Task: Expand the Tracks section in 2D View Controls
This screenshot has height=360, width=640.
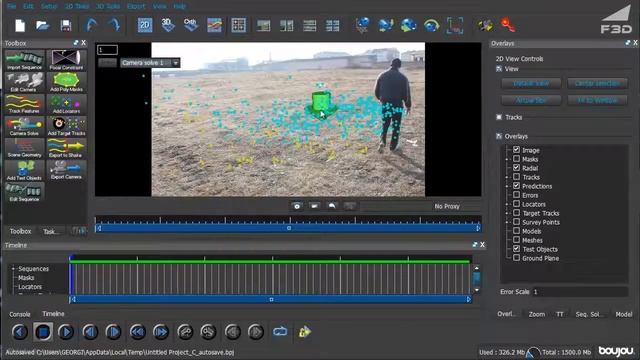Action: click(x=499, y=117)
